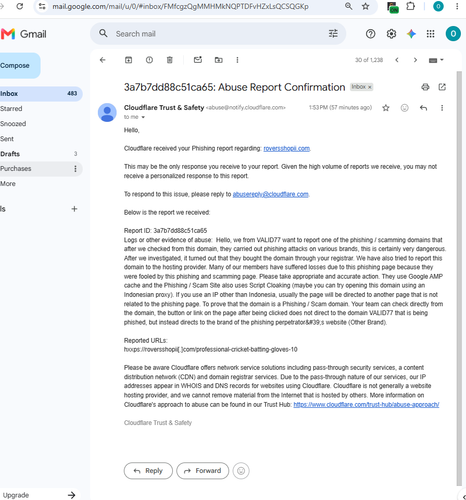Viewport: 466px width, 500px height.
Task: Reply using arrow icon in message header
Action: 423,108
